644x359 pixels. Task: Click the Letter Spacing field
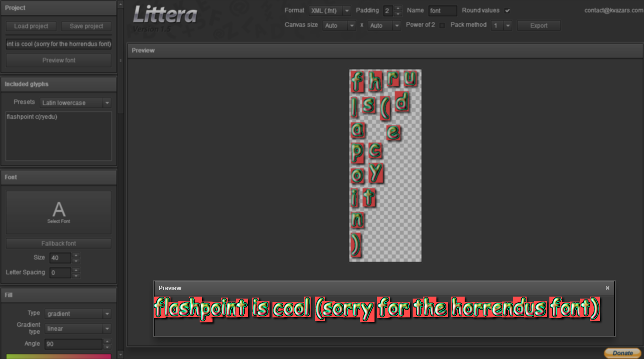[x=60, y=273]
